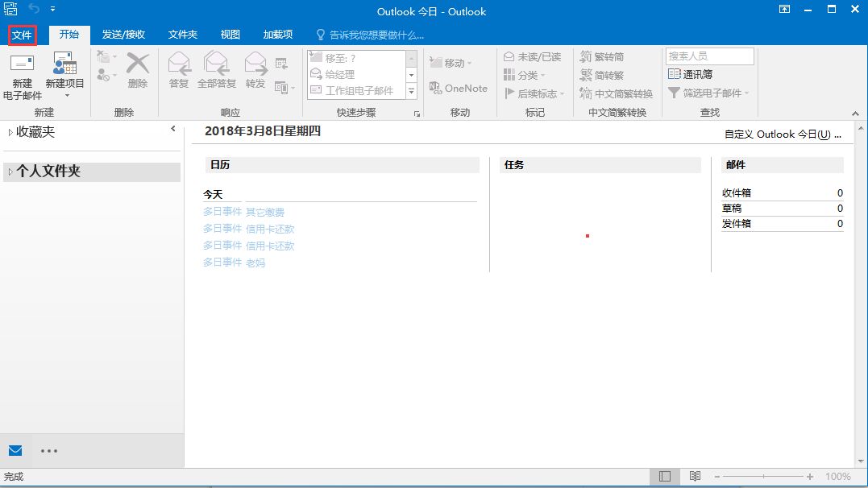Open Customize Quick Access Toolbar dropdown
This screenshot has width=868, height=488.
[52, 9]
